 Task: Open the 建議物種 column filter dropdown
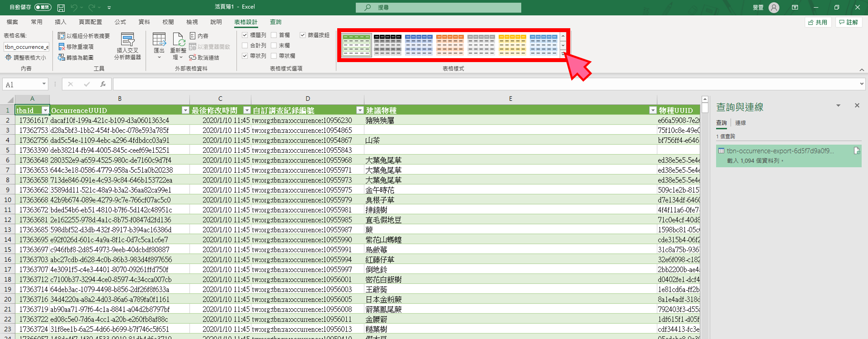point(653,110)
